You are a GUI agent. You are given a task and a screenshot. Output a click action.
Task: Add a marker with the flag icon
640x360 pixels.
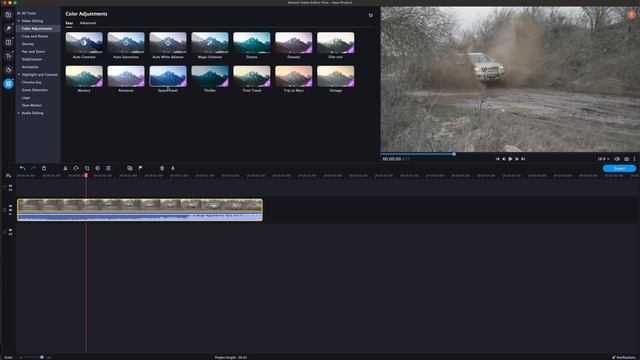coord(140,168)
